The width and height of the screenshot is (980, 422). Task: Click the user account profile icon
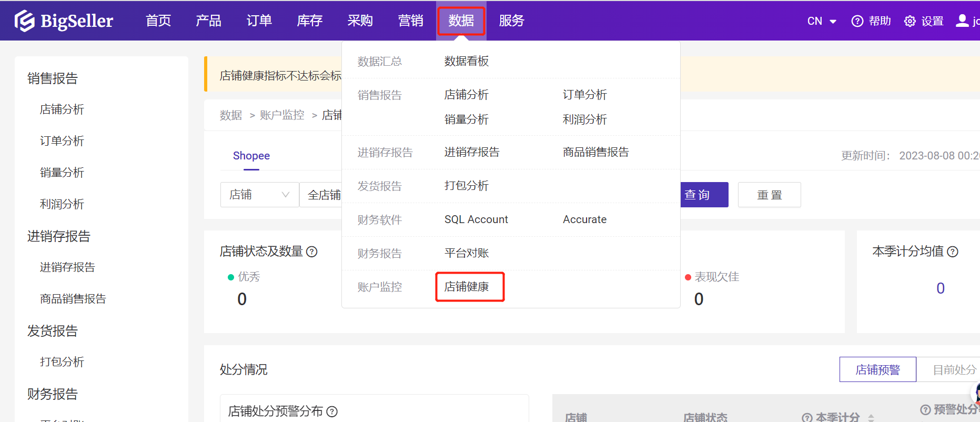click(962, 21)
